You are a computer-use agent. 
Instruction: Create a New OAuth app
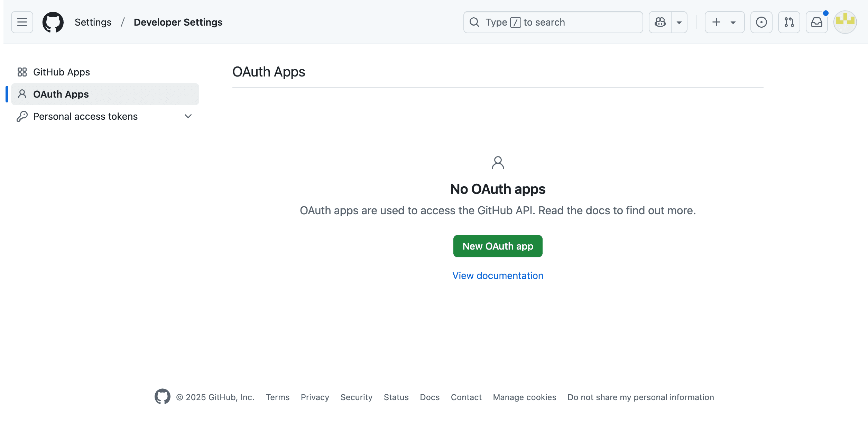498,246
